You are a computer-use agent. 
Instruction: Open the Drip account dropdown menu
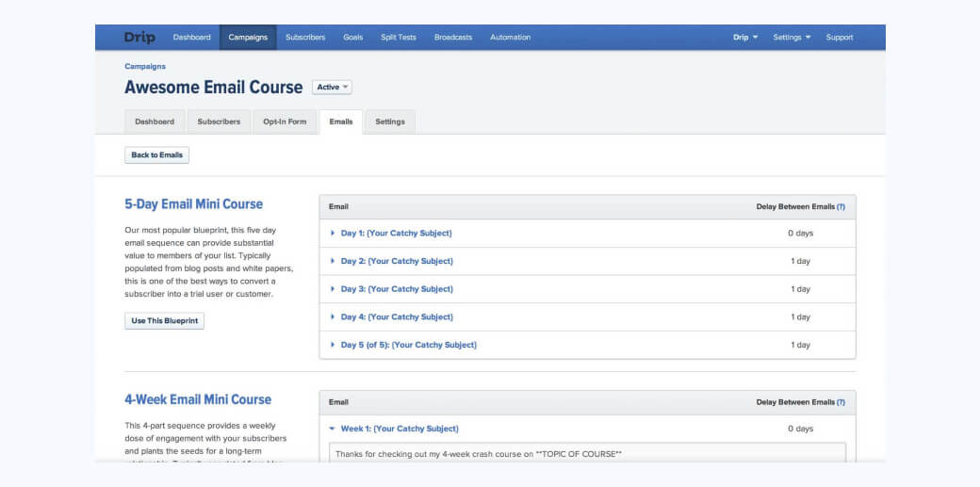click(x=744, y=38)
